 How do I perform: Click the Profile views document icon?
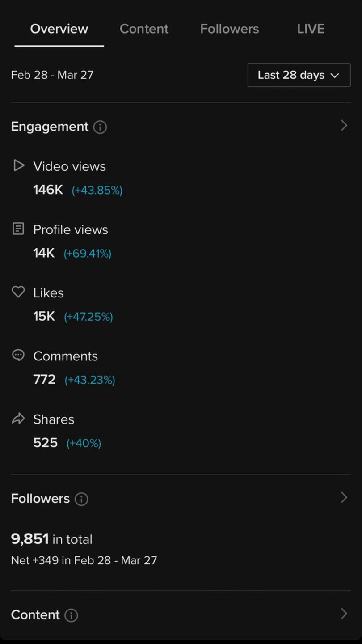click(18, 229)
